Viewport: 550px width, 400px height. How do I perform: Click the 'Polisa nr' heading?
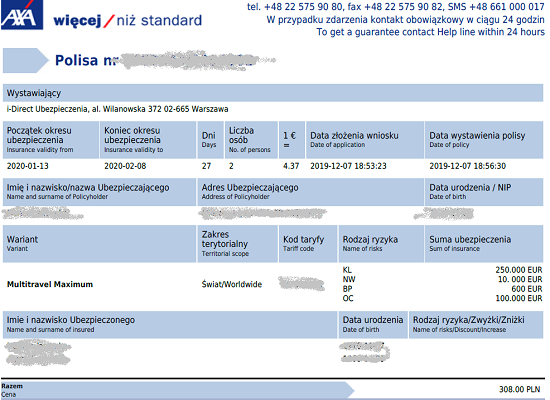pos(86,60)
